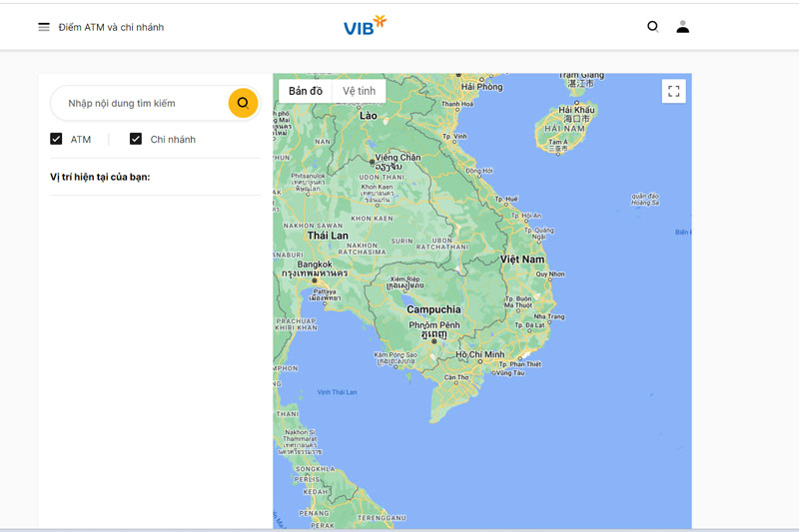Click the Vũng Tàu city label
Viewport: 799px width, 532px height.
tap(510, 372)
